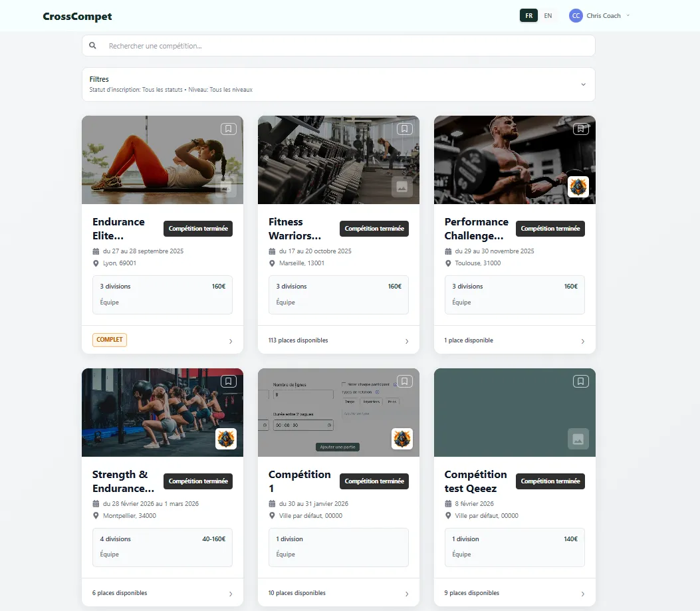Bookmark the Compétition 1 event

click(404, 381)
